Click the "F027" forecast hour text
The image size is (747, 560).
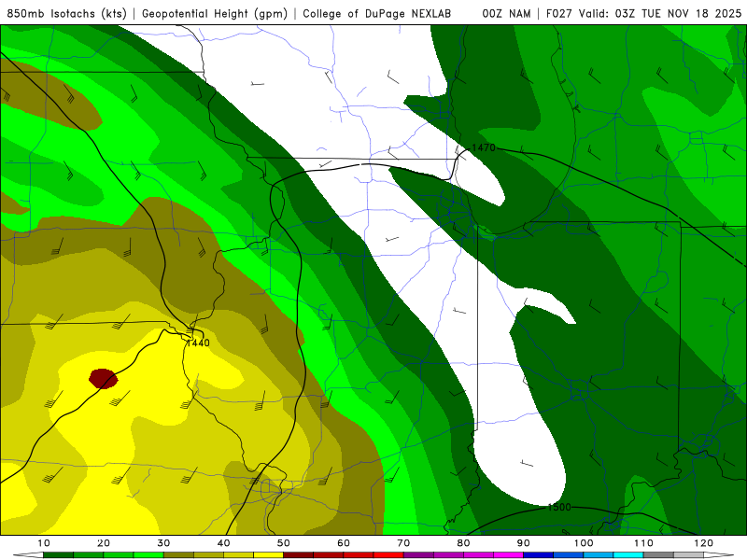(x=558, y=14)
